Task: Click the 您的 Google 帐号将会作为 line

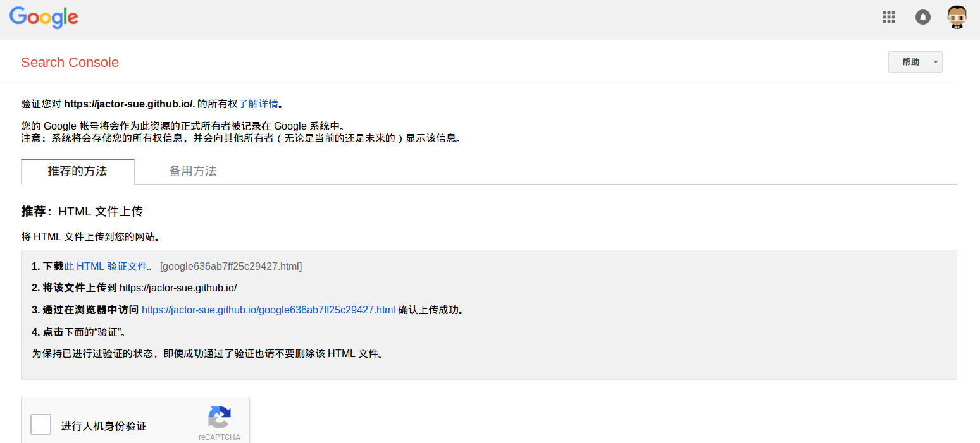Action: (x=183, y=126)
